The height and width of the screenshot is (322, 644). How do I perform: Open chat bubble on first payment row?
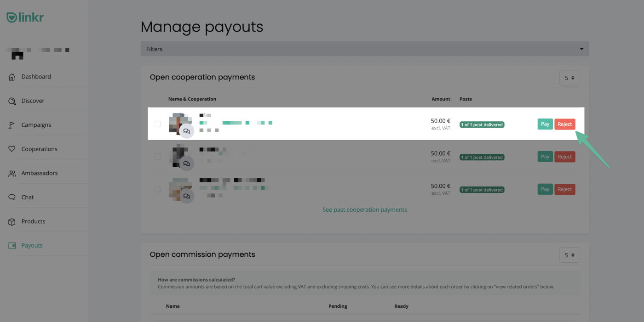point(187,131)
